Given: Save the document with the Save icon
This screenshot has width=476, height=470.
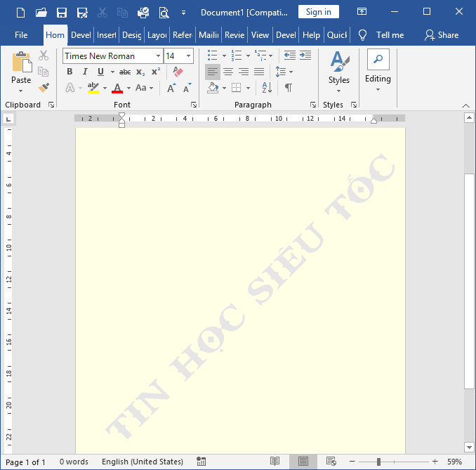Looking at the screenshot, I should click(x=62, y=13).
